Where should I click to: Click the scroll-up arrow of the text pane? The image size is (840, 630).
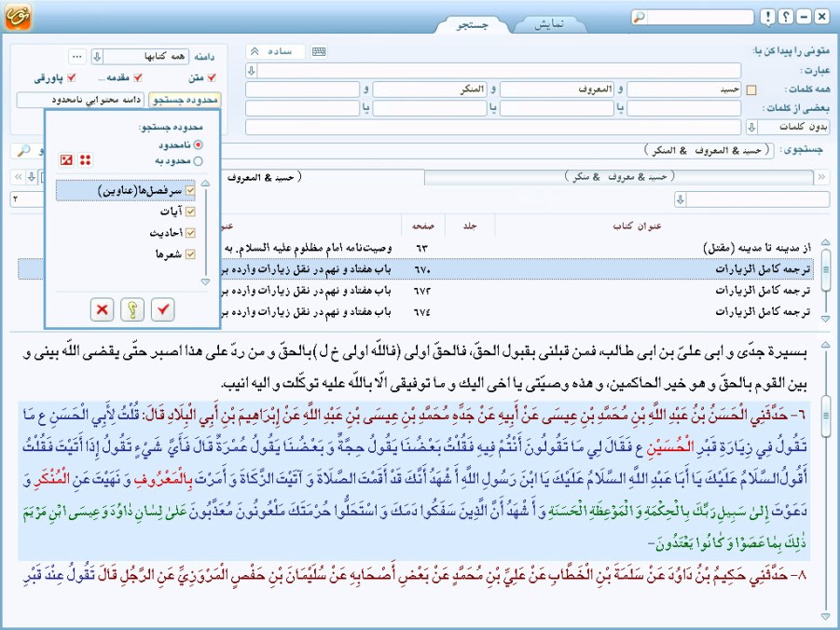[825, 345]
